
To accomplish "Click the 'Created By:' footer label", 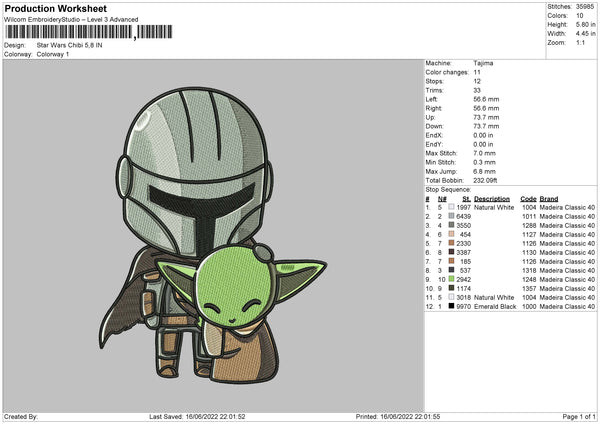I will tap(21, 416).
